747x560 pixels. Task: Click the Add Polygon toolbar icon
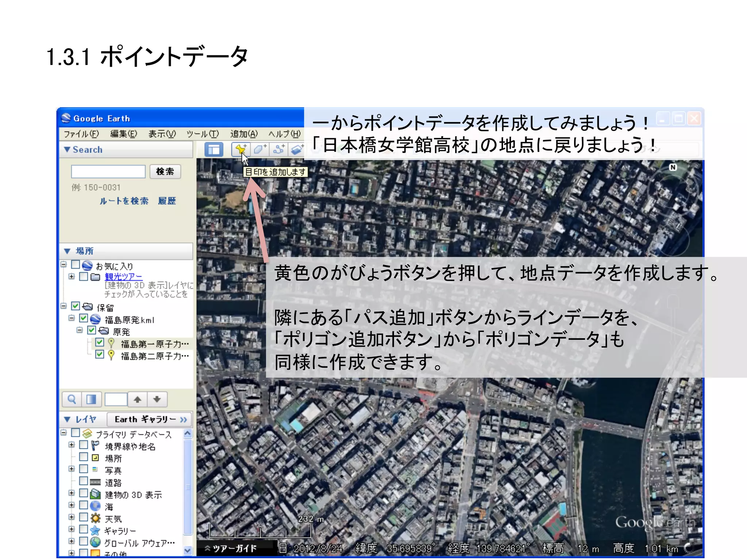tap(260, 149)
